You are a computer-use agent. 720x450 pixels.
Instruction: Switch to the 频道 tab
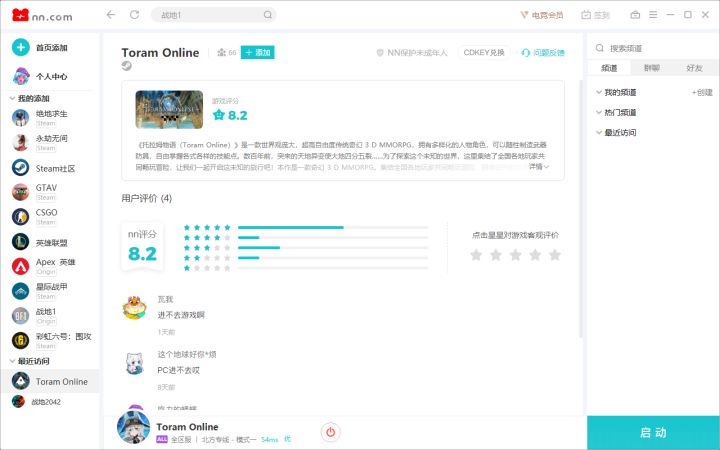[x=609, y=68]
